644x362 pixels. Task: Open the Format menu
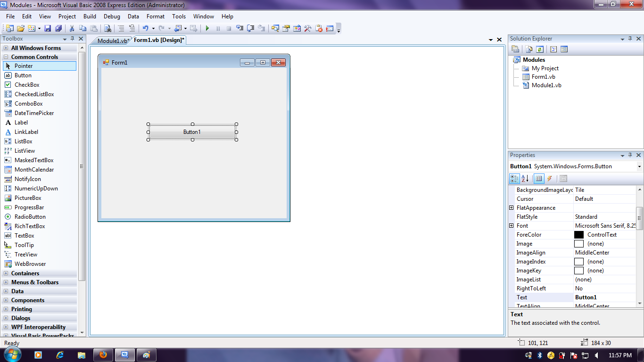click(x=156, y=16)
